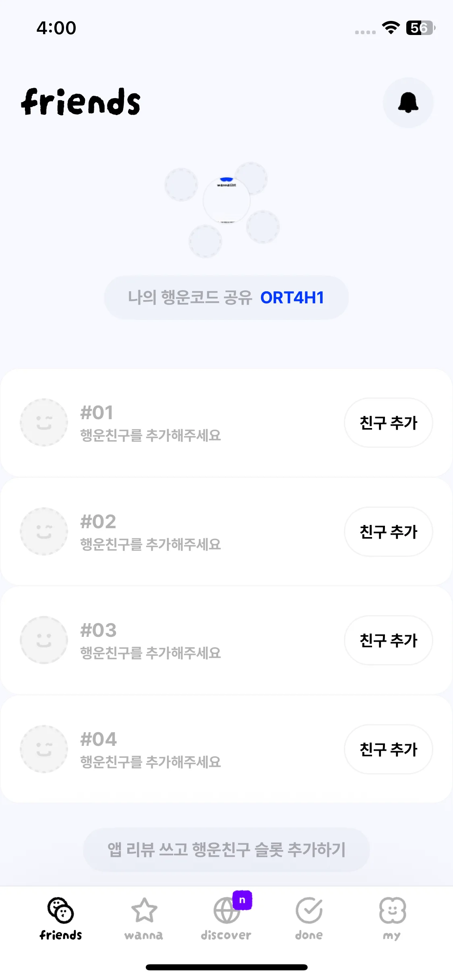
Task: Tap the #02 empty friend avatar
Action: pyautogui.click(x=44, y=531)
